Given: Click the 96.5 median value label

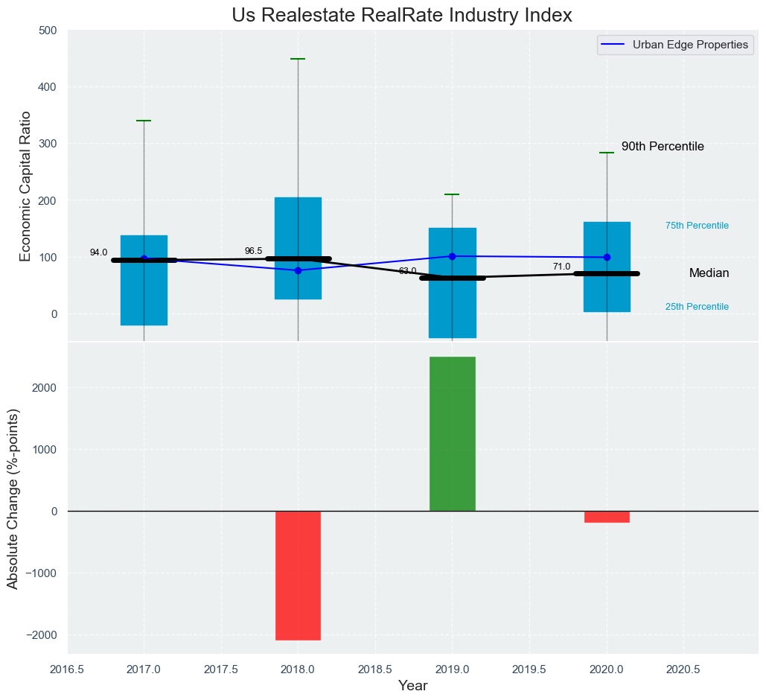Looking at the screenshot, I should (x=253, y=251).
